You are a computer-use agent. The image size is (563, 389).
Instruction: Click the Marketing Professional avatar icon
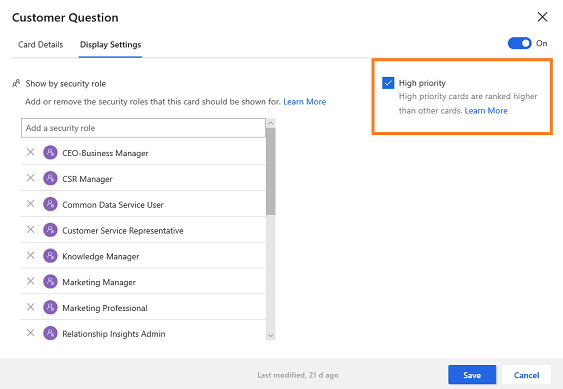(x=50, y=308)
